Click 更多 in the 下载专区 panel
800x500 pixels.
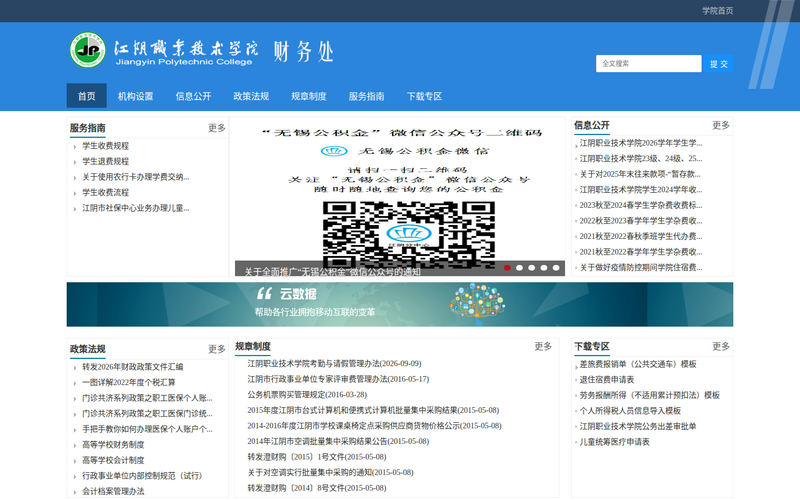pyautogui.click(x=721, y=346)
